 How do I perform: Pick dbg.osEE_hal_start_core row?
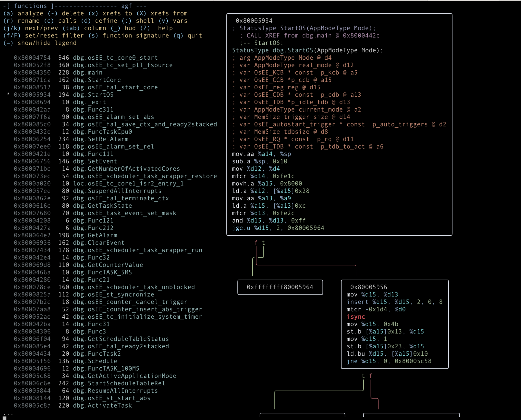click(x=86, y=87)
